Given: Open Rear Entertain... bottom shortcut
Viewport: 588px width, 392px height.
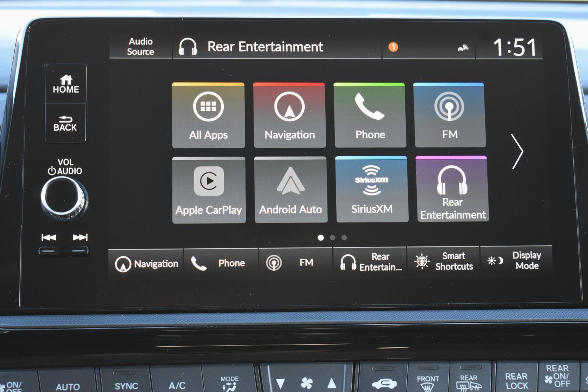Looking at the screenshot, I should (x=370, y=262).
